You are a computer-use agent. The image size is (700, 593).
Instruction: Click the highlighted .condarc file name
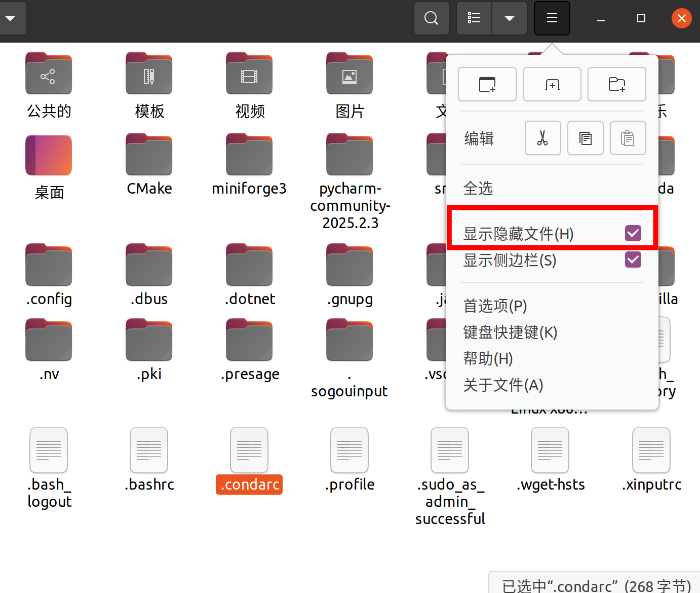click(x=249, y=485)
